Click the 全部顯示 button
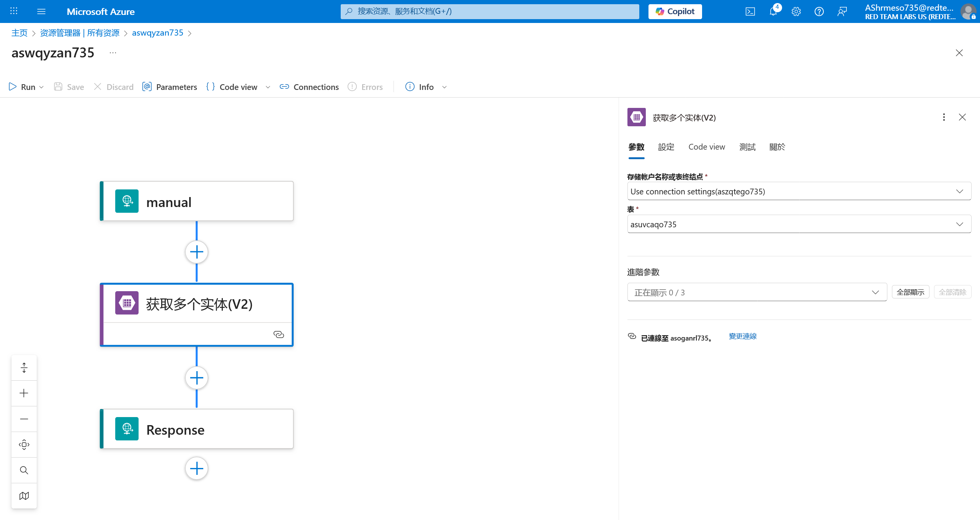 [x=910, y=292]
